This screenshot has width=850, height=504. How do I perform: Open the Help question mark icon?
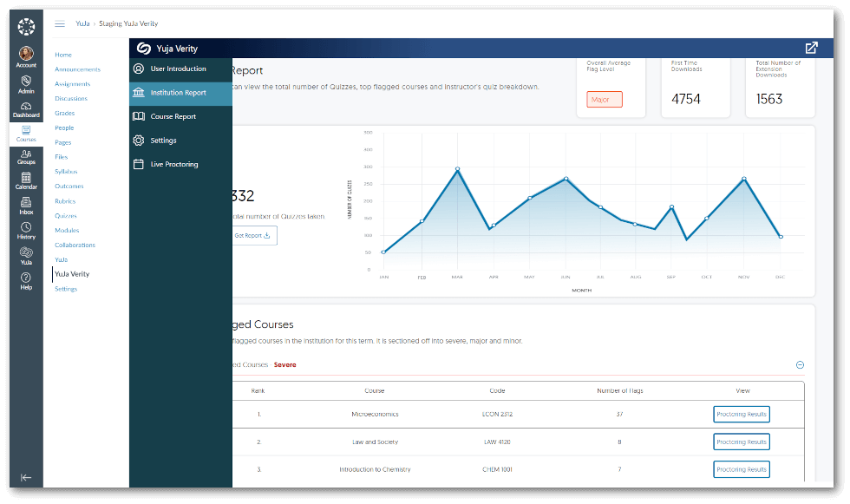point(26,279)
